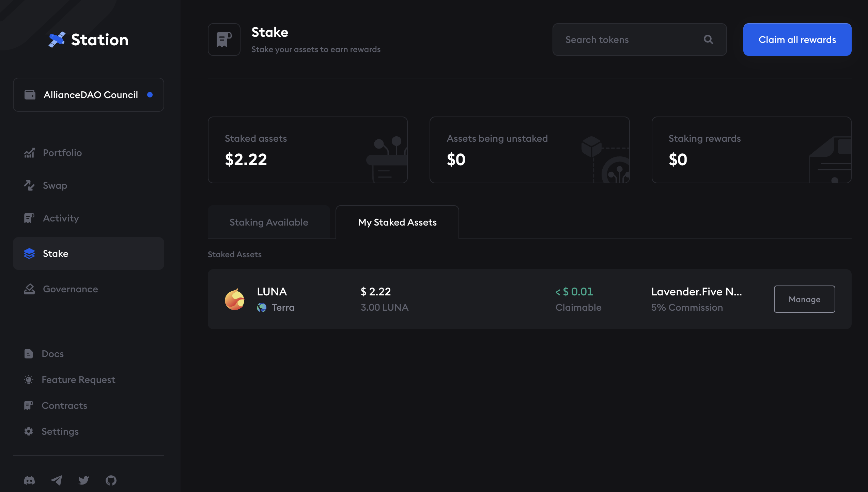The image size is (868, 492).
Task: Open the Telegram link icon
Action: click(57, 480)
